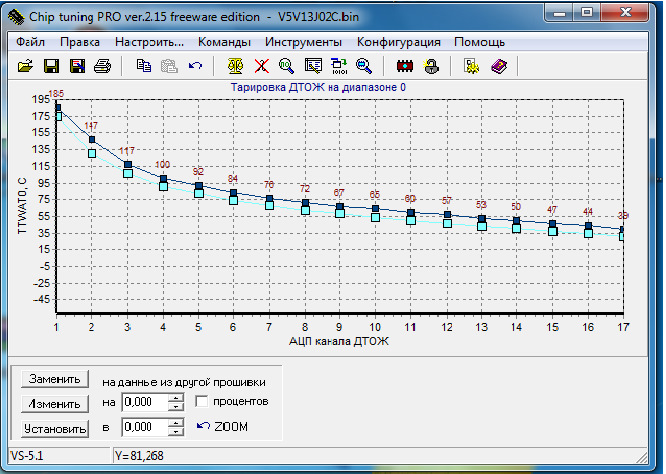
Task: Decrease the "на" value with down arrow
Action: [x=177, y=407]
